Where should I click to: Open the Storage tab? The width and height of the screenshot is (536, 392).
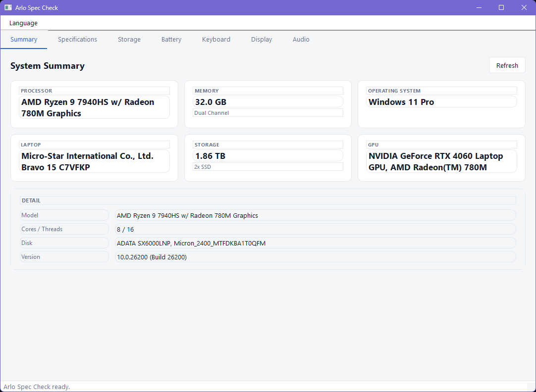(x=129, y=40)
